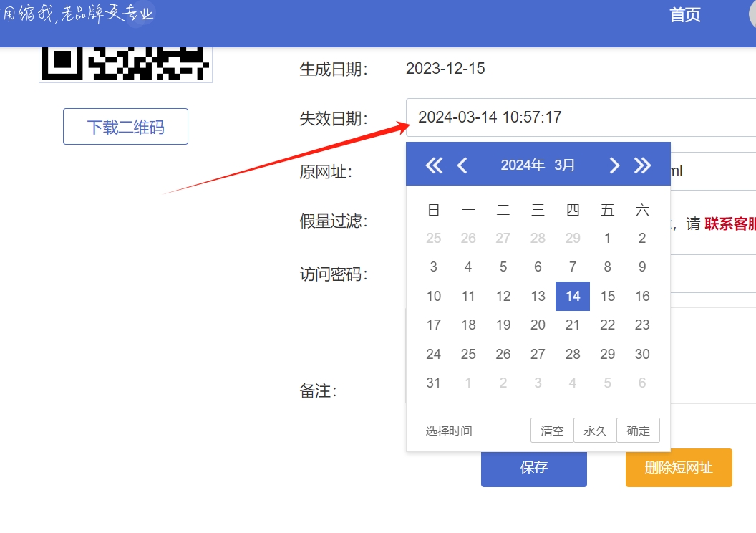Open 首页 in the top navigation
The image size is (756, 533).
click(684, 15)
